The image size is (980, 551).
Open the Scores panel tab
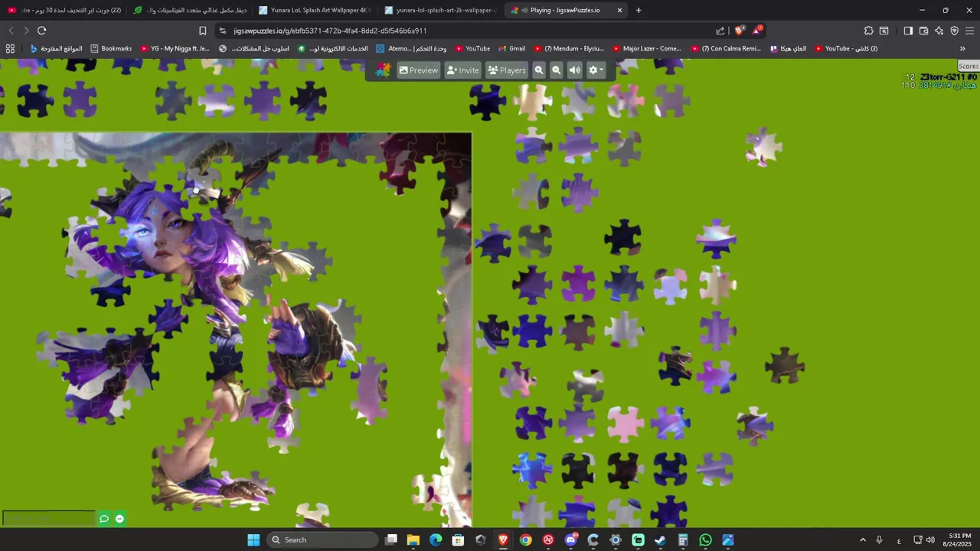(969, 67)
